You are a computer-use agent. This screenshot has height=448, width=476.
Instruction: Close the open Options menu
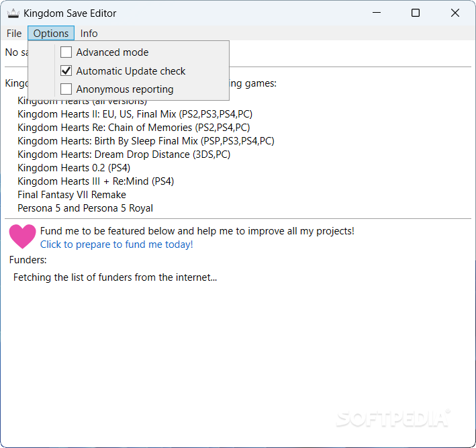click(51, 34)
